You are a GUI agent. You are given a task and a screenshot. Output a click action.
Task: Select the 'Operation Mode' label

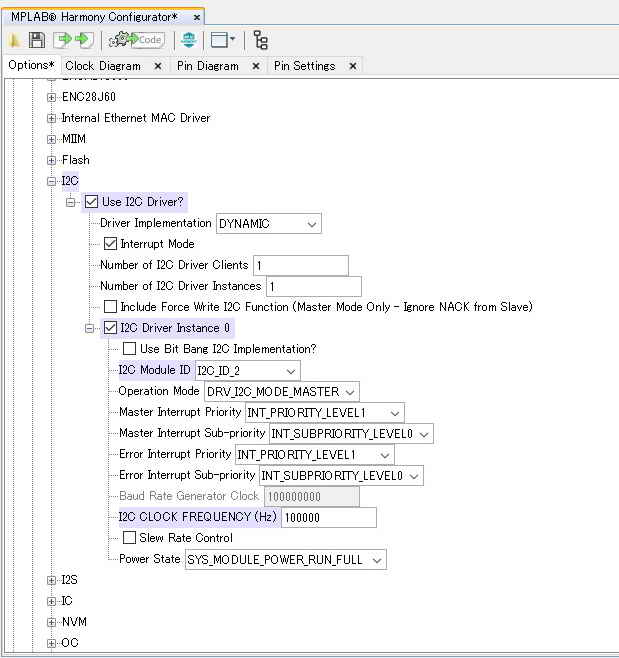159,391
